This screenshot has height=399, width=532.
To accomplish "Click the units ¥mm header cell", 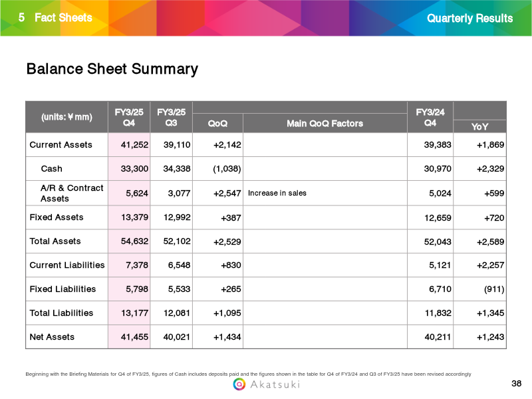I will (66, 116).
